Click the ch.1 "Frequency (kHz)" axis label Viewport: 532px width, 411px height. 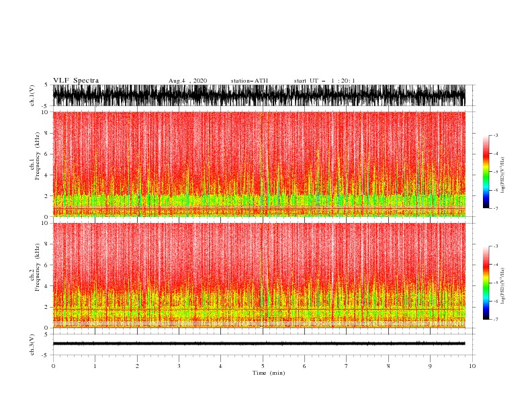tap(38, 156)
